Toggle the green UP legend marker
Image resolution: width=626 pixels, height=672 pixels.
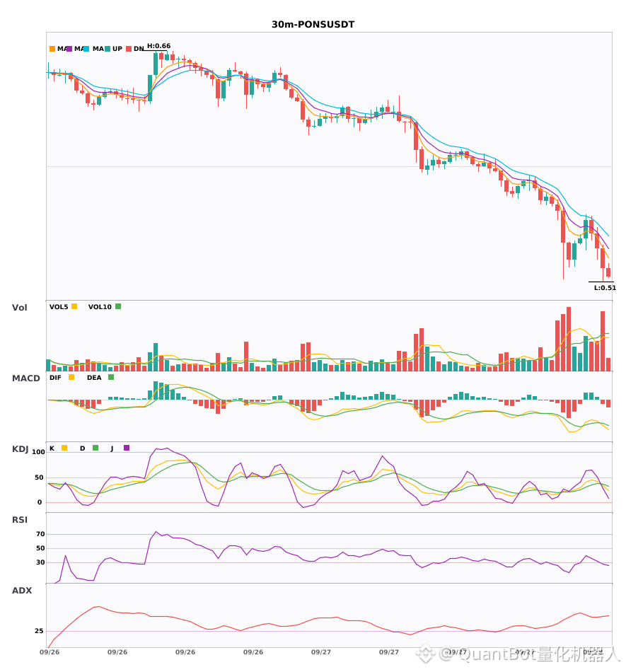click(108, 49)
